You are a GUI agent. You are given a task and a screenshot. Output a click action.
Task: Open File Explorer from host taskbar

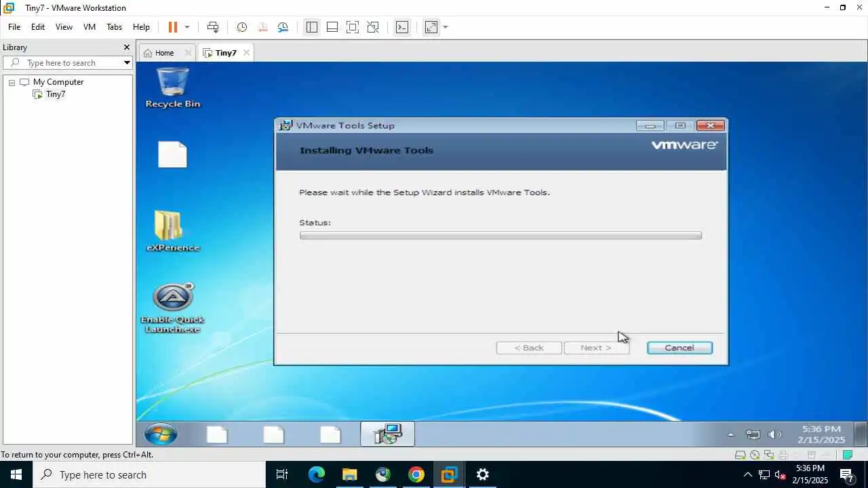(349, 474)
